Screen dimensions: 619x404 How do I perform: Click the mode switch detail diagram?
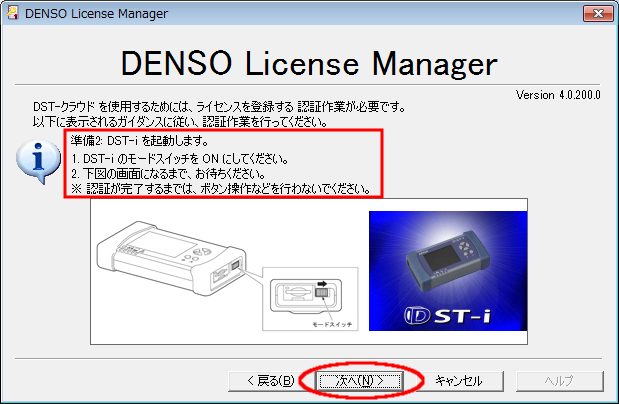coord(310,299)
